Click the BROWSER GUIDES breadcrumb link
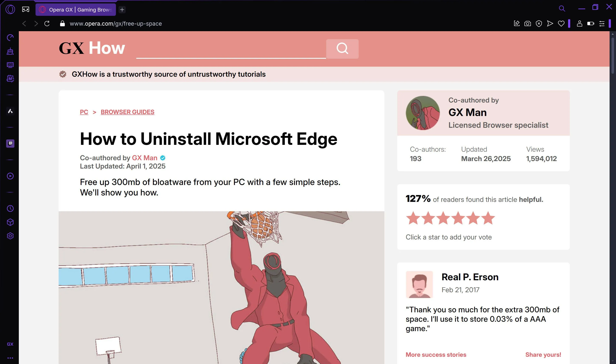Image resolution: width=616 pixels, height=364 pixels. [x=127, y=112]
